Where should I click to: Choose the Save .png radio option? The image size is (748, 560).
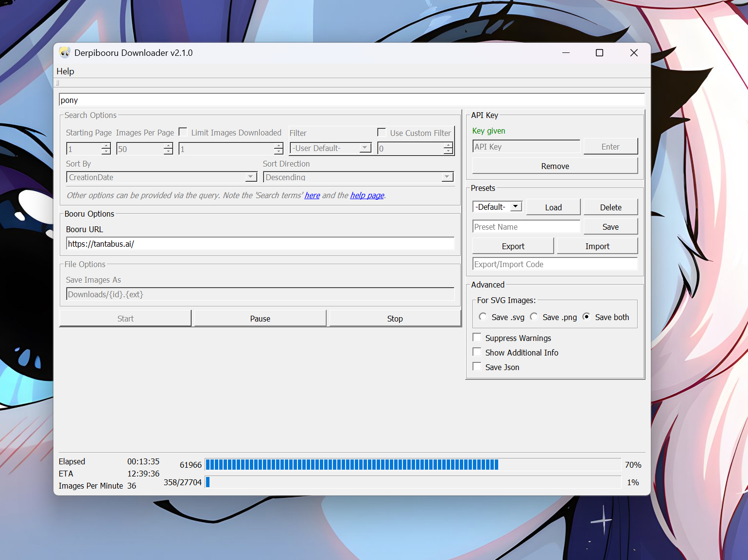click(x=534, y=317)
